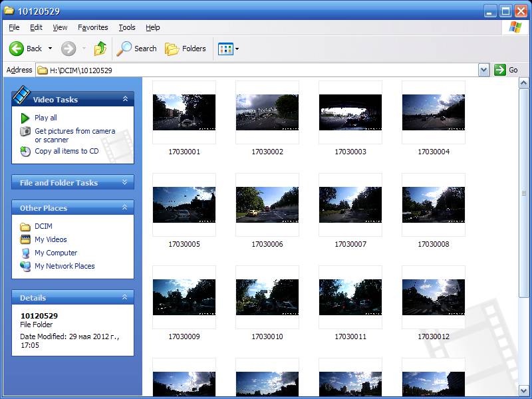Viewport: 532px width, 399px height.
Task: Select video thumbnail 17030003
Action: [x=350, y=112]
